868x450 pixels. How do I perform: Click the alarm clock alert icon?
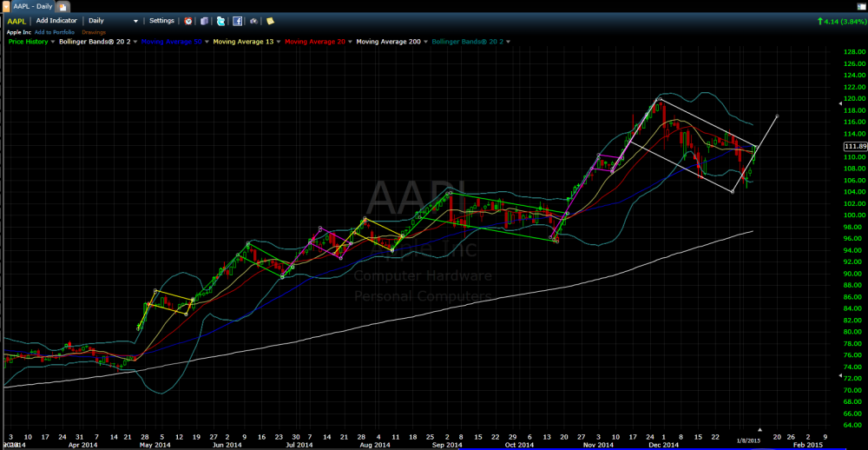click(x=187, y=21)
